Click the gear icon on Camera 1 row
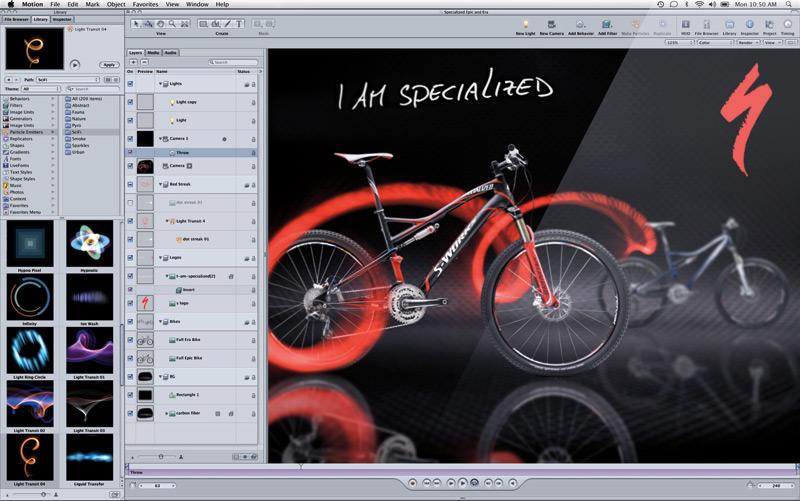The width and height of the screenshot is (800, 501). (x=224, y=139)
